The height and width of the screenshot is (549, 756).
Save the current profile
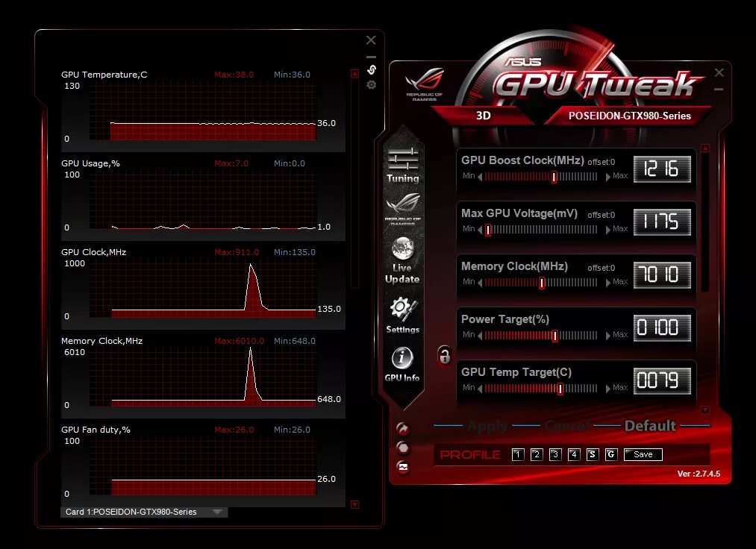pos(643,454)
